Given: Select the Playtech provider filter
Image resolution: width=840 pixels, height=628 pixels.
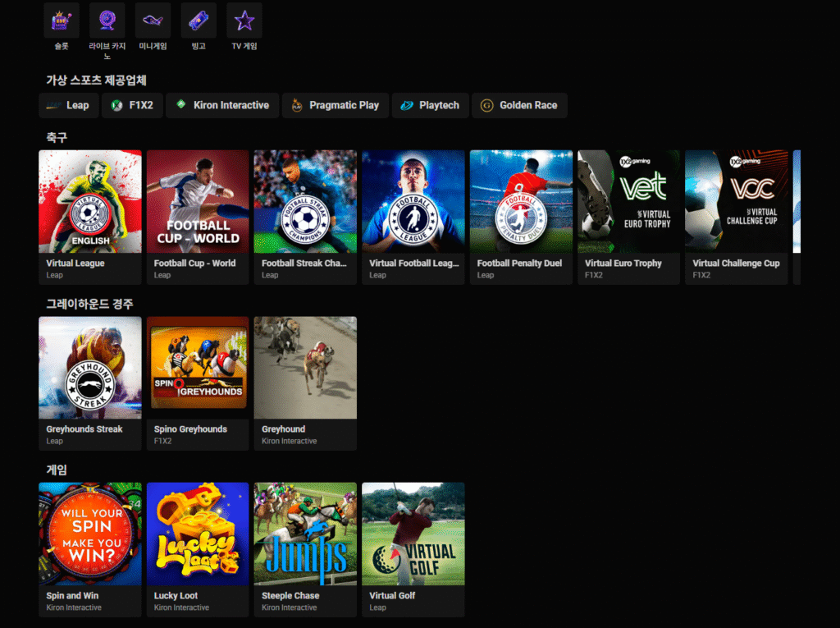Looking at the screenshot, I should [x=430, y=105].
